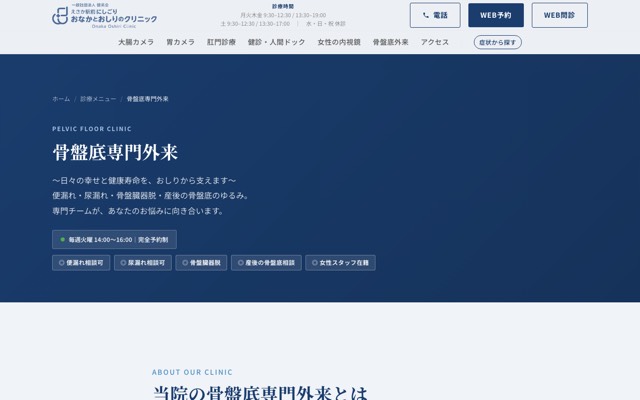The width and height of the screenshot is (640, 400).
Task: Open the 健診・人間ドック menu item
Action: pyautogui.click(x=276, y=42)
